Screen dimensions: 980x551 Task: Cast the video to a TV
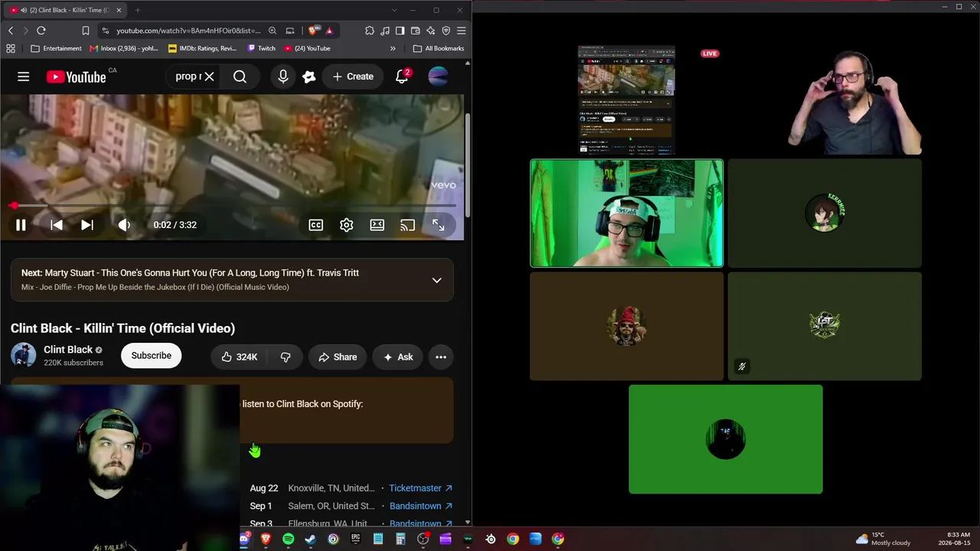pos(407,225)
